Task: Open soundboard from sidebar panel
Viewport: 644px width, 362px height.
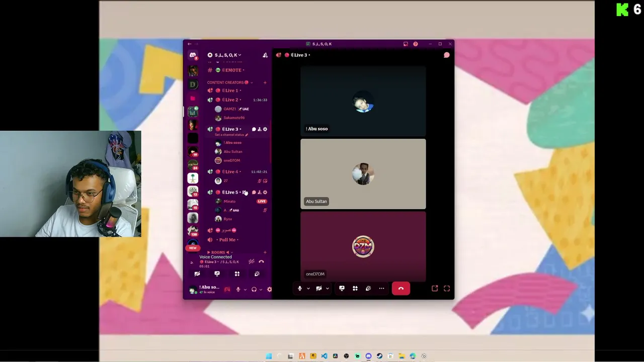Action: coord(257,274)
